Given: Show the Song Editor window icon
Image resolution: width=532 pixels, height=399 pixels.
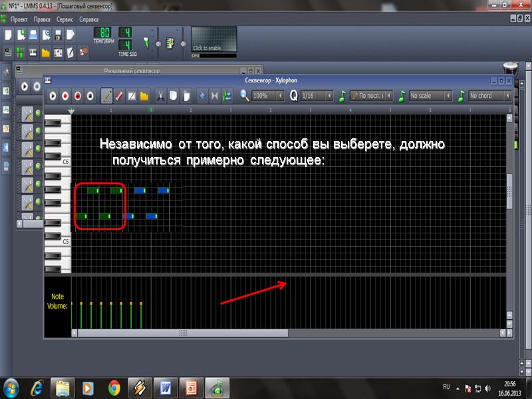Looking at the screenshot, I should click(x=8, y=53).
